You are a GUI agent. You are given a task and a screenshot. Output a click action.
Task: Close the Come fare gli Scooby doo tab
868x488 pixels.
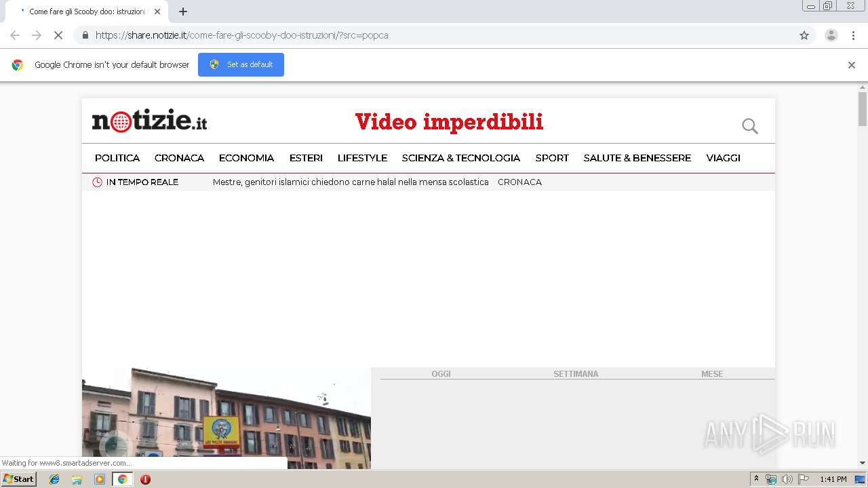[x=157, y=12]
